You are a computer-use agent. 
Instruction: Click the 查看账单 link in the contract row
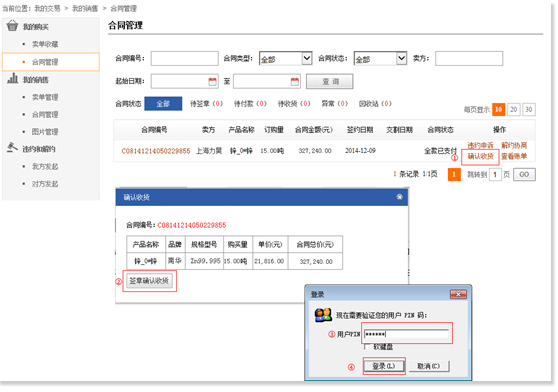[514, 156]
